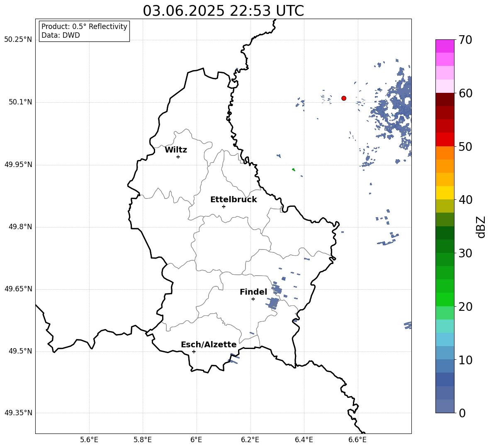
Task: Click the 49.95°N latitude label
Action: [x=18, y=165]
